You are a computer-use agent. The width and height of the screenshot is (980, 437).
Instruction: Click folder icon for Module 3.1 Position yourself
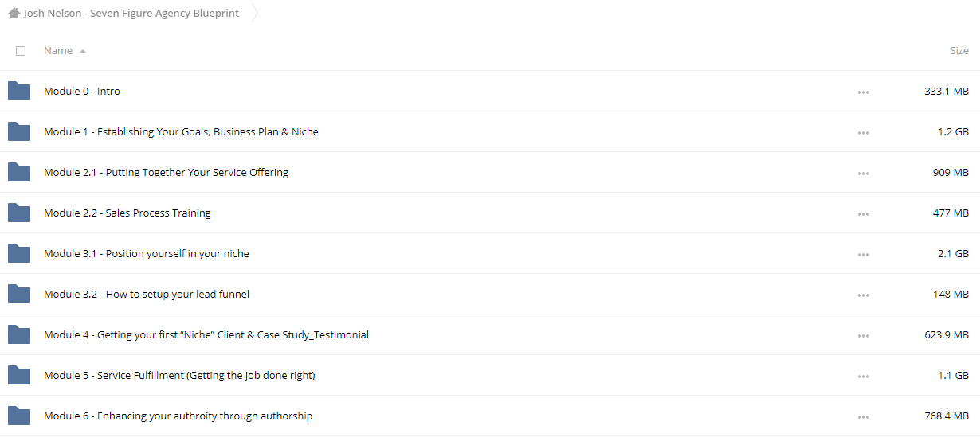pyautogui.click(x=19, y=253)
